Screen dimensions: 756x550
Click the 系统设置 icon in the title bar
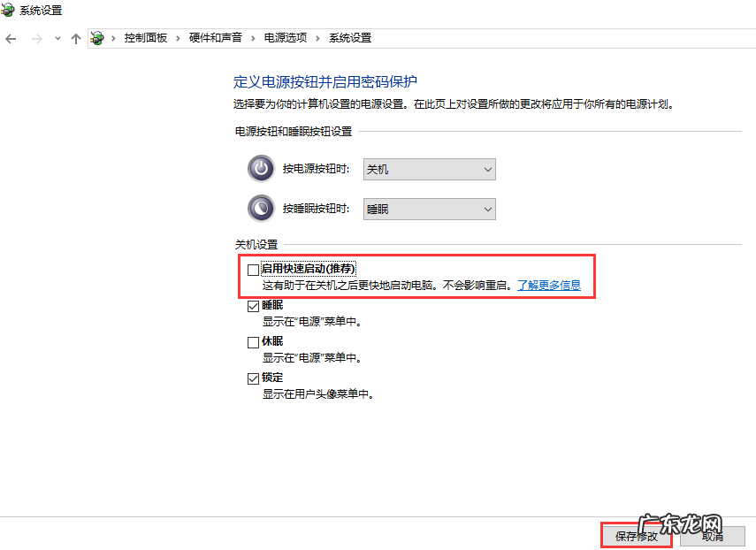click(x=9, y=9)
